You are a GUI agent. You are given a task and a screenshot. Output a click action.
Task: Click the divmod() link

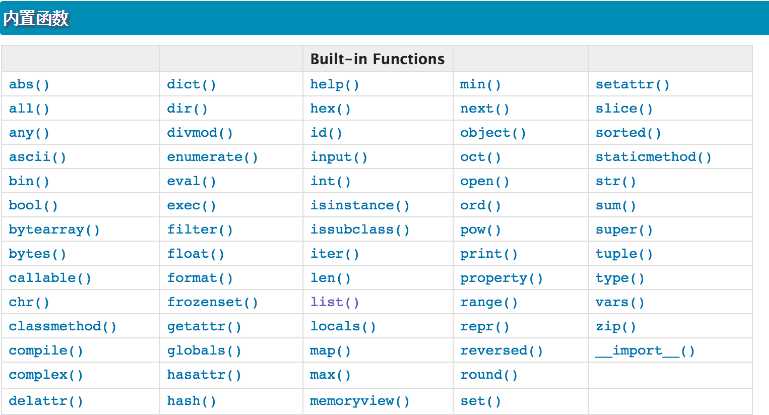click(x=200, y=133)
